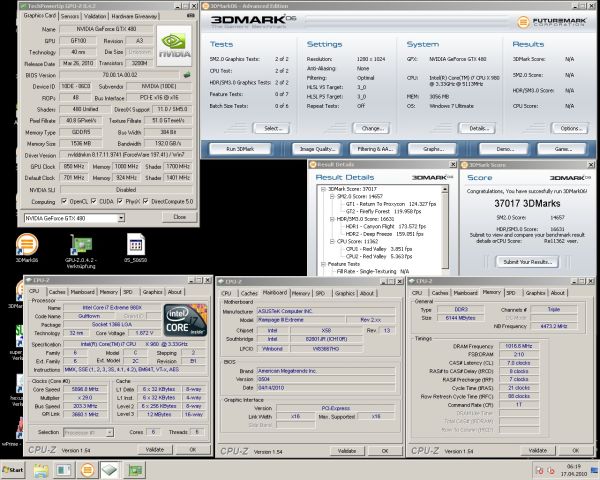Click the Intel Core i7 logo in CPU-Z
Screen dimensions: 600x480
click(x=185, y=320)
